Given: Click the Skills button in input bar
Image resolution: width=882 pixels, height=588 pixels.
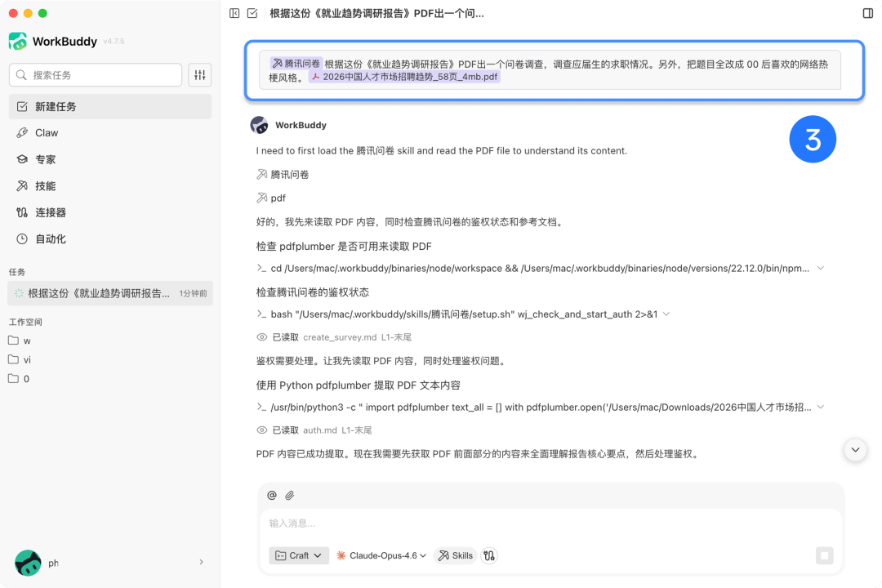Looking at the screenshot, I should point(456,555).
